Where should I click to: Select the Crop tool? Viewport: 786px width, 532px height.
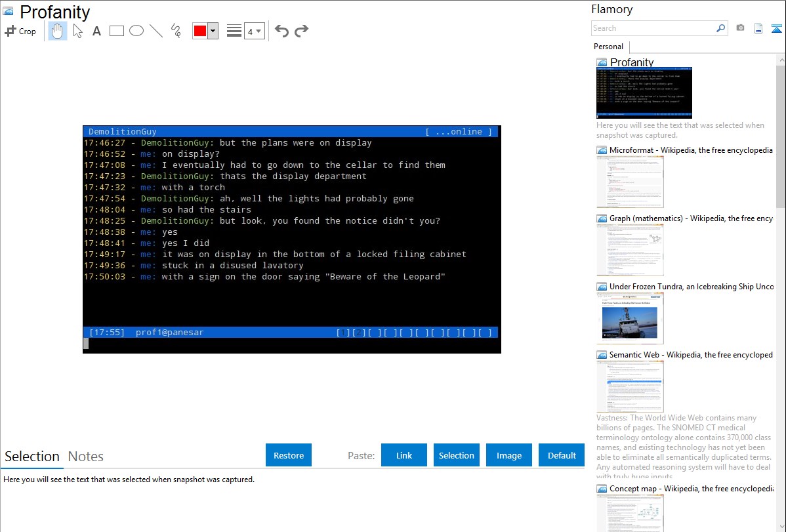coord(20,31)
